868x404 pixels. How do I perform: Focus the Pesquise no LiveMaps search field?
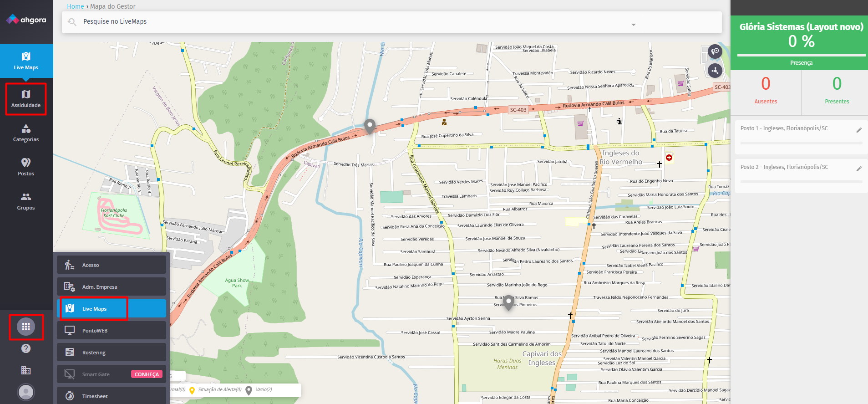392,22
